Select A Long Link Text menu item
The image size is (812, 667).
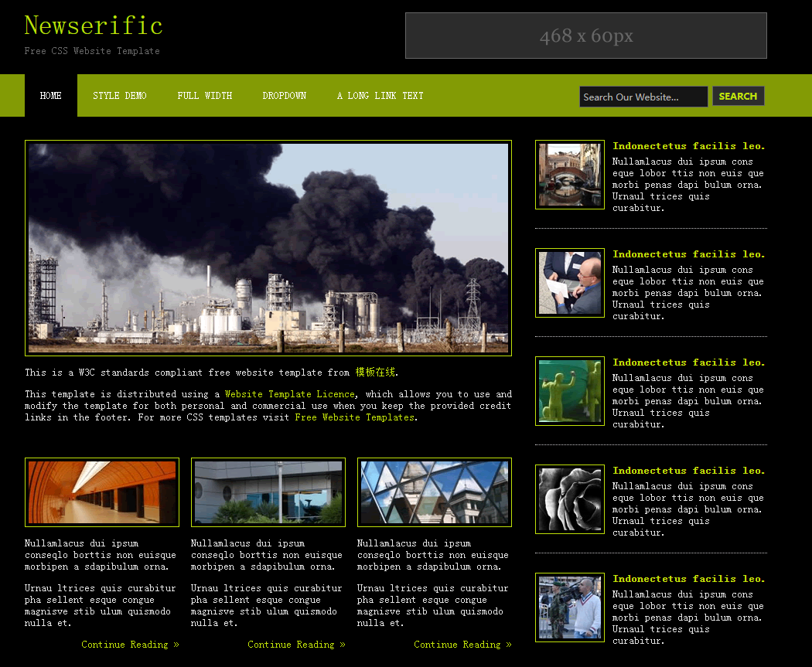tap(380, 95)
